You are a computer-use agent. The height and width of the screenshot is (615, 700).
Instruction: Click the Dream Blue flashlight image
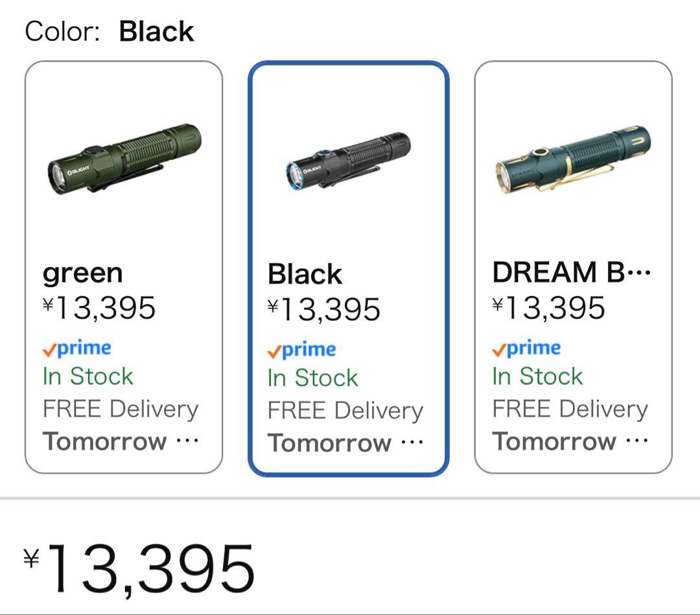573,159
